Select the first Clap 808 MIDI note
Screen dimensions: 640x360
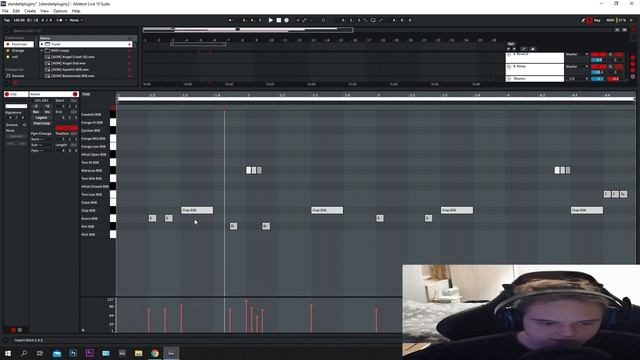point(197,210)
